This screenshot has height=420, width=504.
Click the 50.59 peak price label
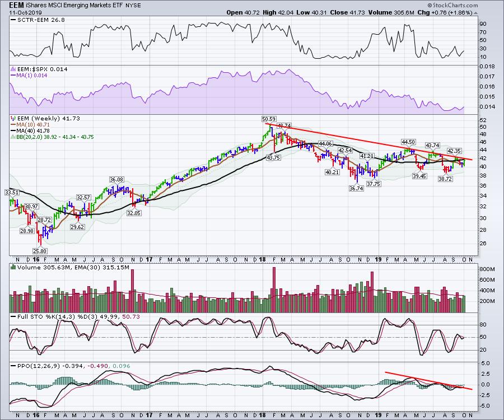click(269, 119)
